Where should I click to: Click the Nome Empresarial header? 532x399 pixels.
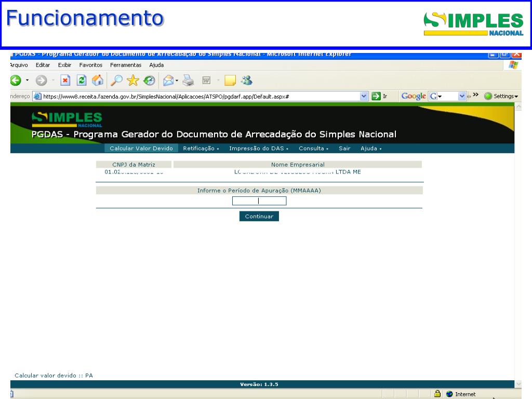click(x=298, y=165)
